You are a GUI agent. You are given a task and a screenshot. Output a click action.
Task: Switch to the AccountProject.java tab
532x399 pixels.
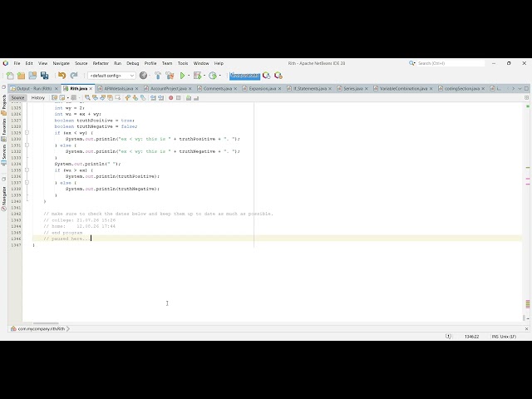click(168, 88)
